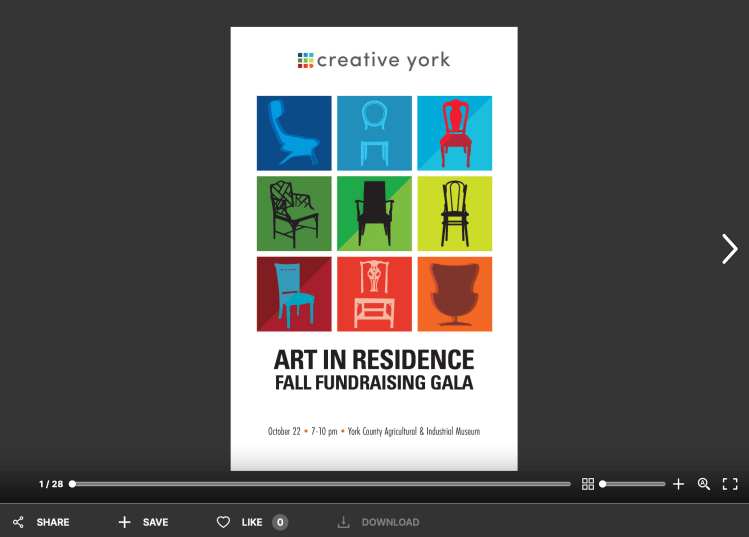Click the like count badge
Viewport: 749px width, 537px height.
(x=280, y=522)
